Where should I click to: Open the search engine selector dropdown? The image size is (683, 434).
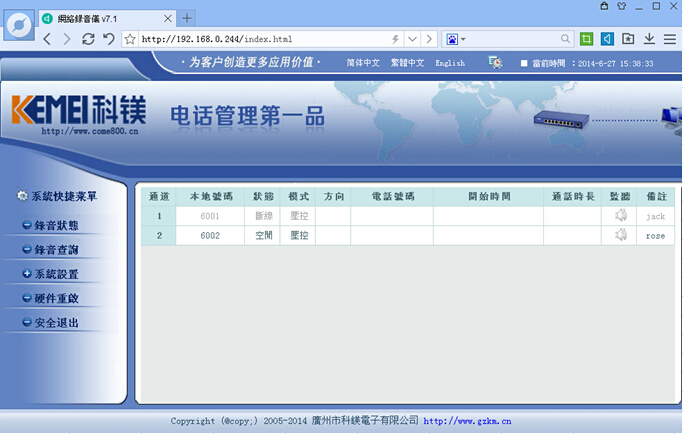pyautogui.click(x=456, y=39)
